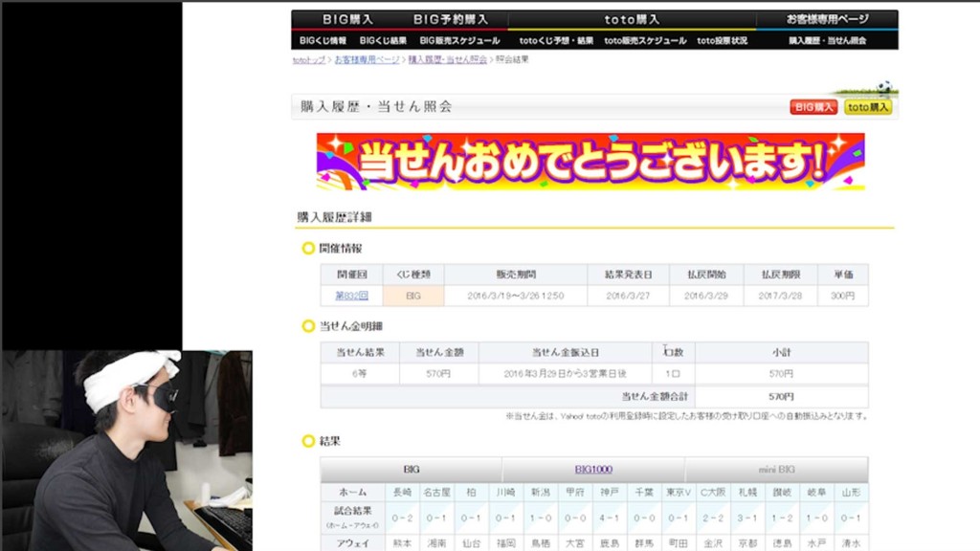980x551 pixels.
Task: Go to お客様専用ページ tab
Action: pos(827,19)
